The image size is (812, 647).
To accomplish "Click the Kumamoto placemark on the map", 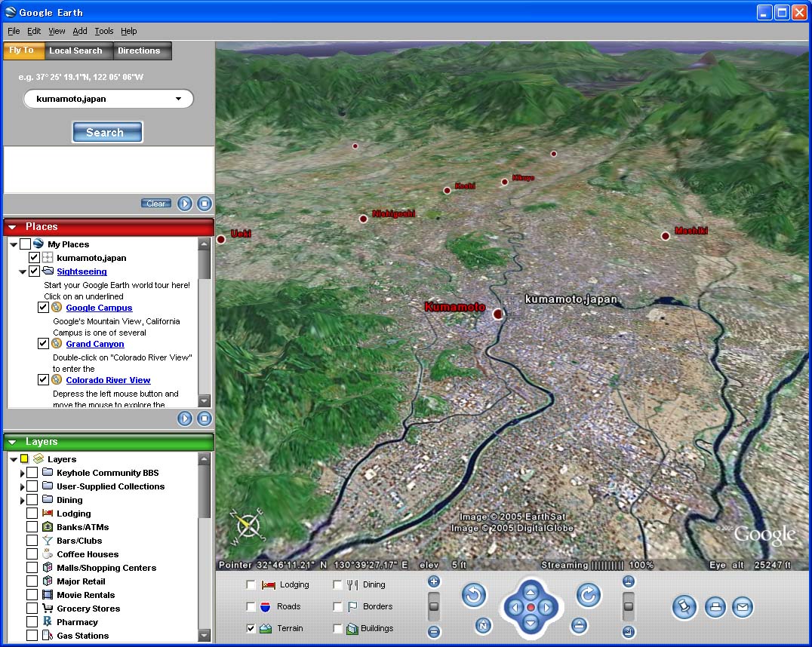I will point(497,313).
